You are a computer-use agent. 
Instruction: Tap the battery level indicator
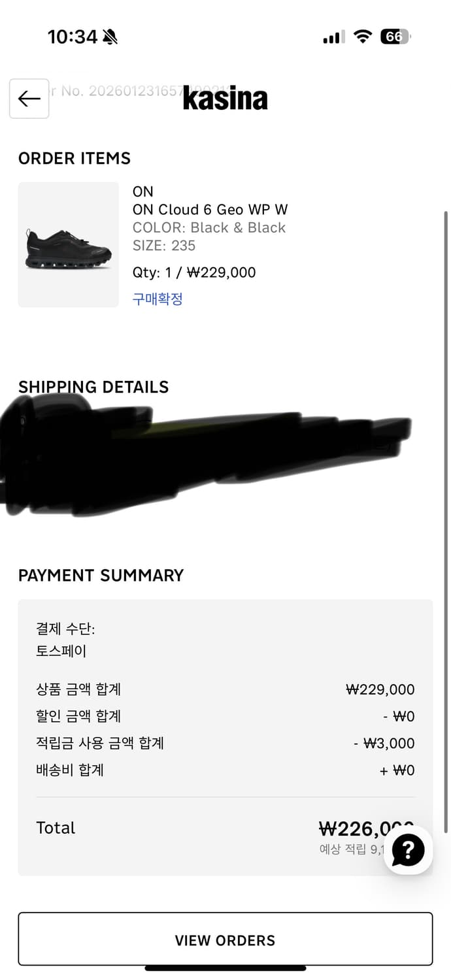[395, 37]
